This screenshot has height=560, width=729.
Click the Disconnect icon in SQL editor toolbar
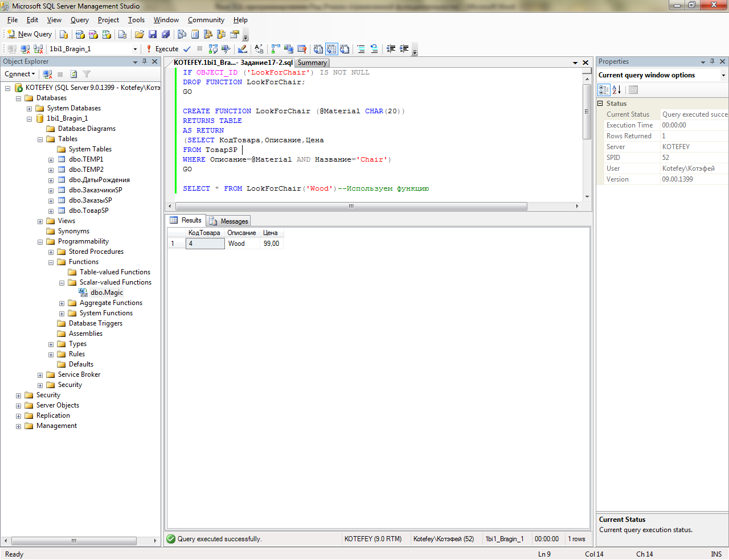25,49
